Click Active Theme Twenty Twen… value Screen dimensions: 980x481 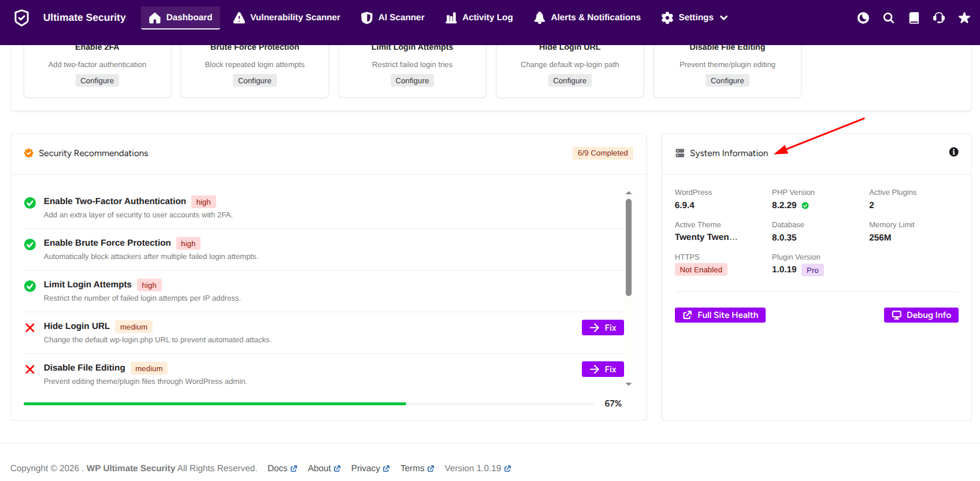click(x=706, y=237)
